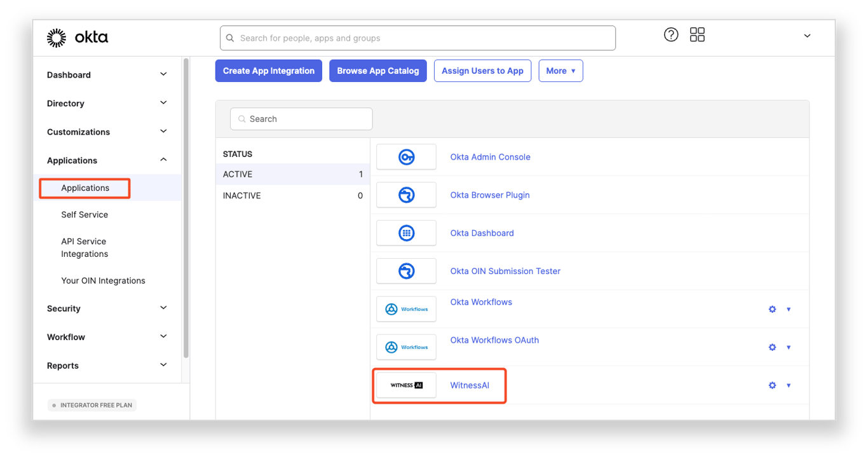Click the Okta Dashboard app icon
The image size is (868, 459).
(406, 233)
